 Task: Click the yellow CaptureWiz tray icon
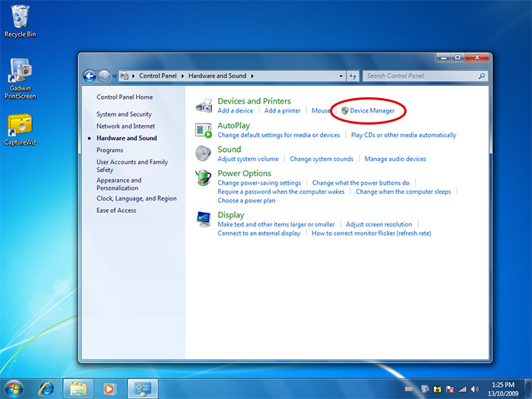point(437,389)
